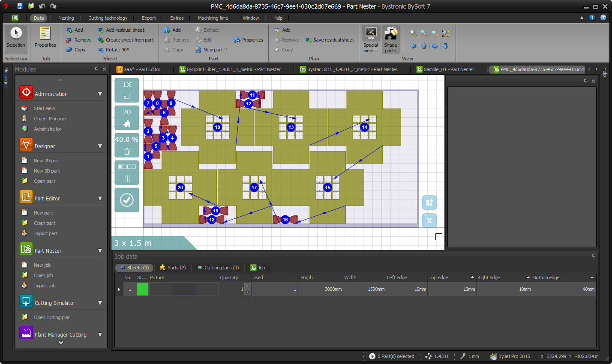612x364 pixels.
Task: Click the 40.0 % waste tile
Action: click(x=127, y=145)
